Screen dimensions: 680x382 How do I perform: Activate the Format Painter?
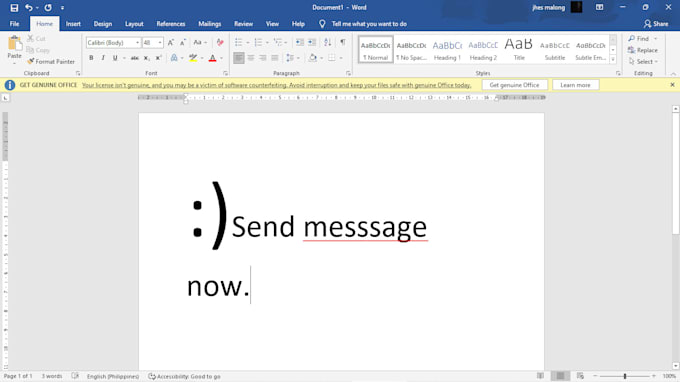51,62
